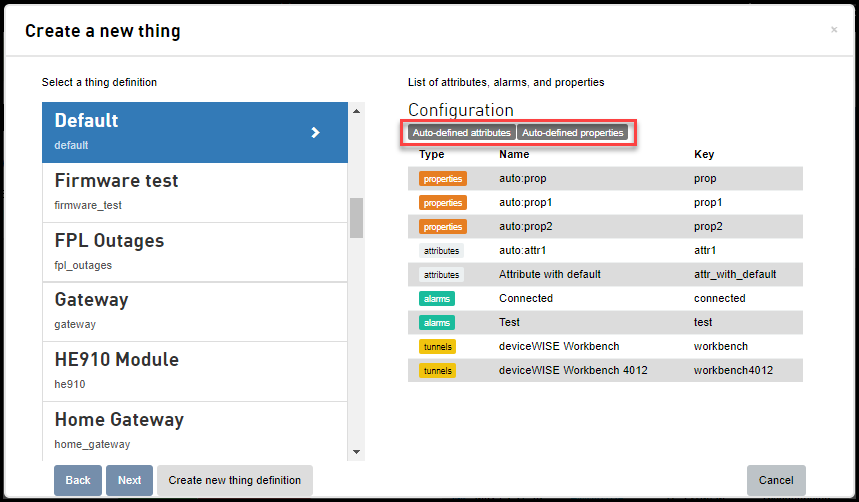The image size is (859, 502).
Task: Click the chevron arrow on Default item
Action: pos(315,132)
